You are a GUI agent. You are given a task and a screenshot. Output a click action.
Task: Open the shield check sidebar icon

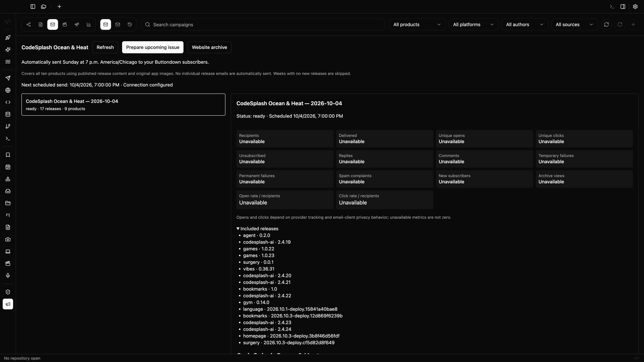click(x=8, y=292)
